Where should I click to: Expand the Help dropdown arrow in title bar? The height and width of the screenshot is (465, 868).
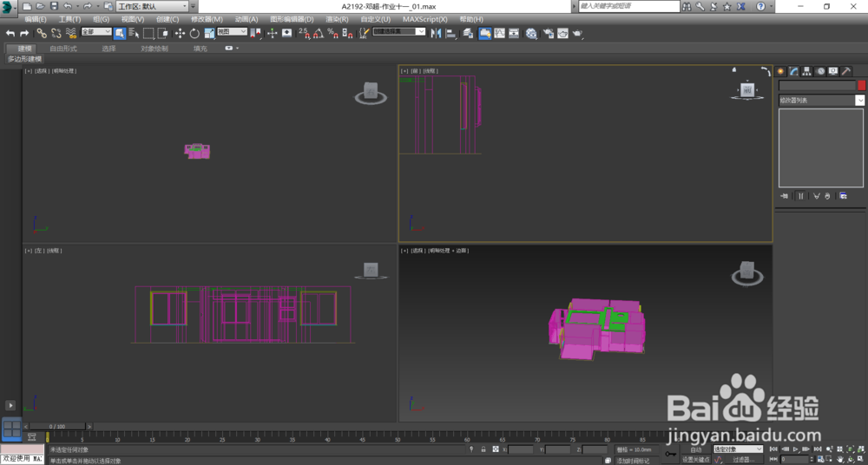[770, 7]
